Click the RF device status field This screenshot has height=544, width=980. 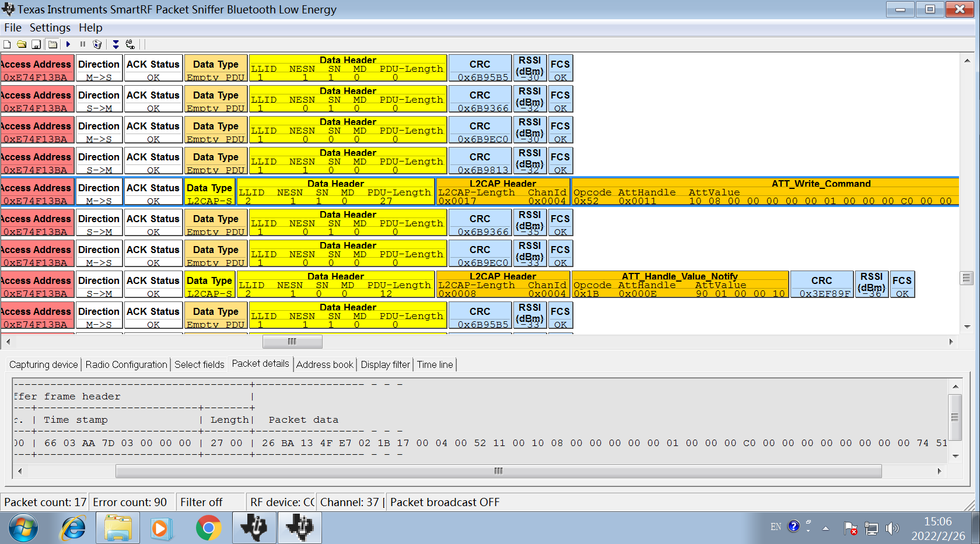[x=282, y=502]
